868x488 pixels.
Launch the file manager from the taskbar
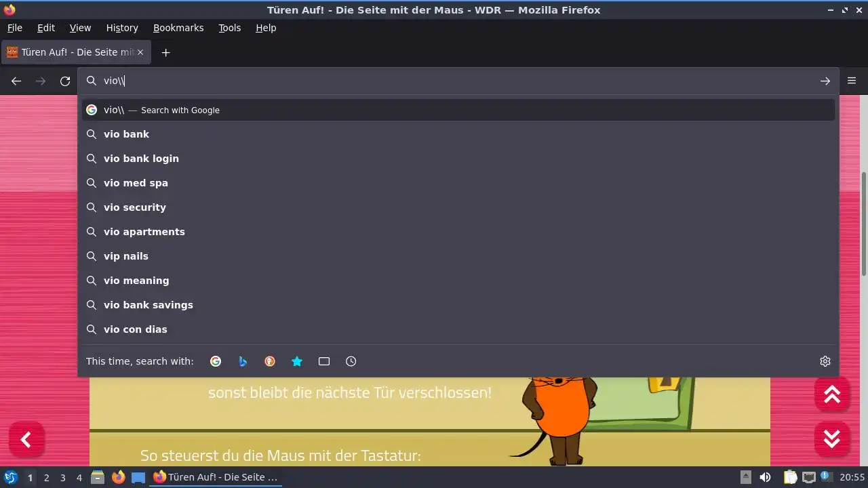click(98, 477)
